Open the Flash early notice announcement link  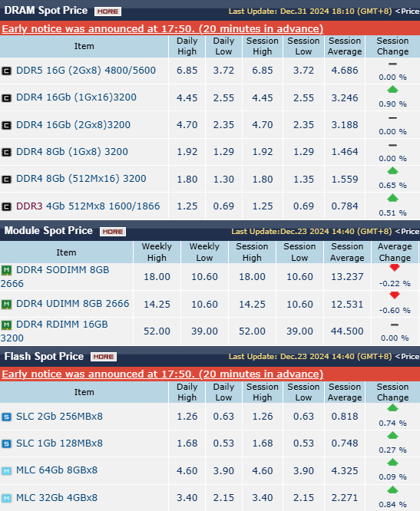coord(162,374)
